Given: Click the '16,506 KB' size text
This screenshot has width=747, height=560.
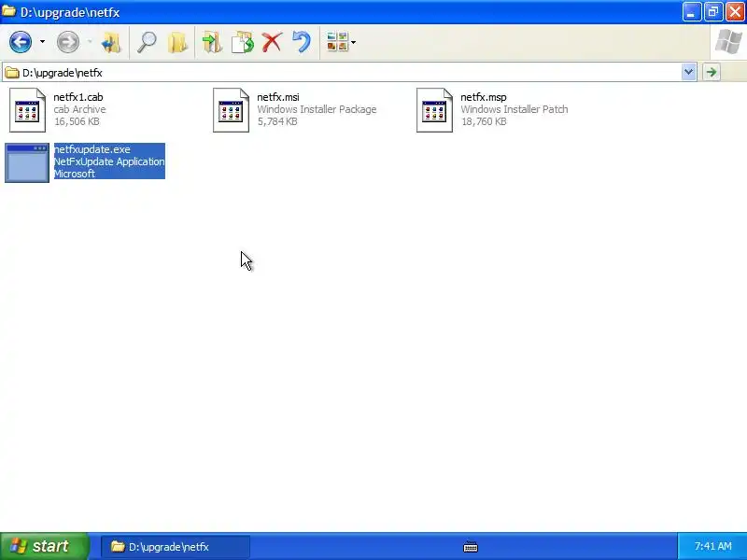Looking at the screenshot, I should pos(77,121).
